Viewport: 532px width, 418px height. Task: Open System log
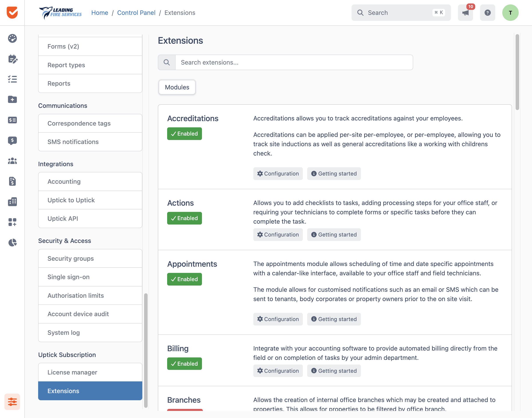(90, 333)
